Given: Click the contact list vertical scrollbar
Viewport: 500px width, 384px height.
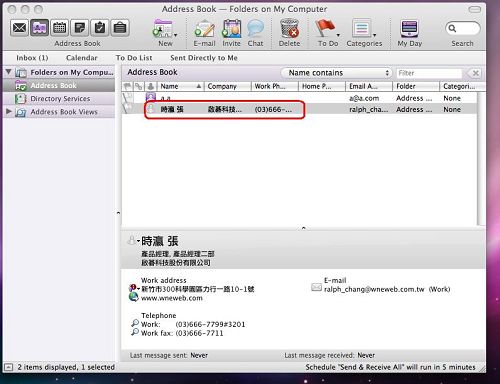Looking at the screenshot, I should coord(480,159).
